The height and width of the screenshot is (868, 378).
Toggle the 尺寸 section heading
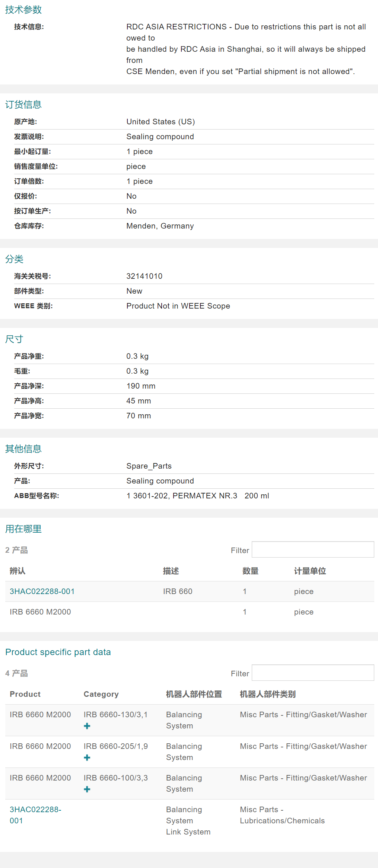pyautogui.click(x=14, y=339)
